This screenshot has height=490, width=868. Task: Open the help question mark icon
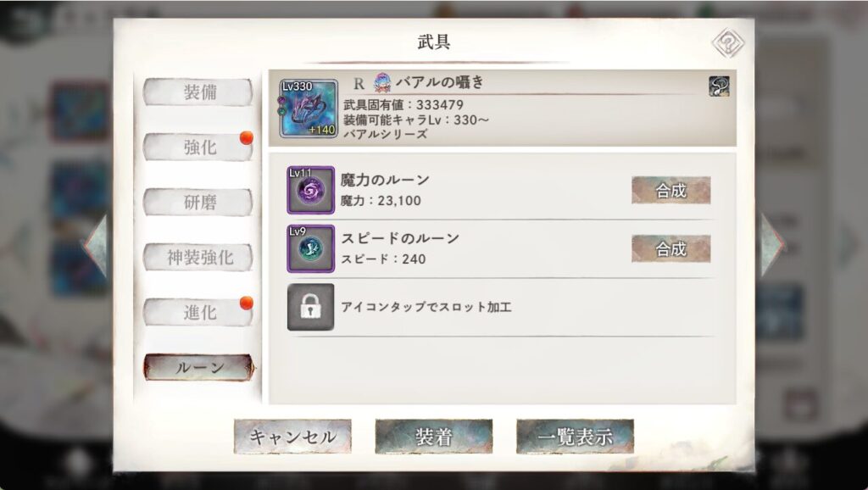[x=728, y=42]
